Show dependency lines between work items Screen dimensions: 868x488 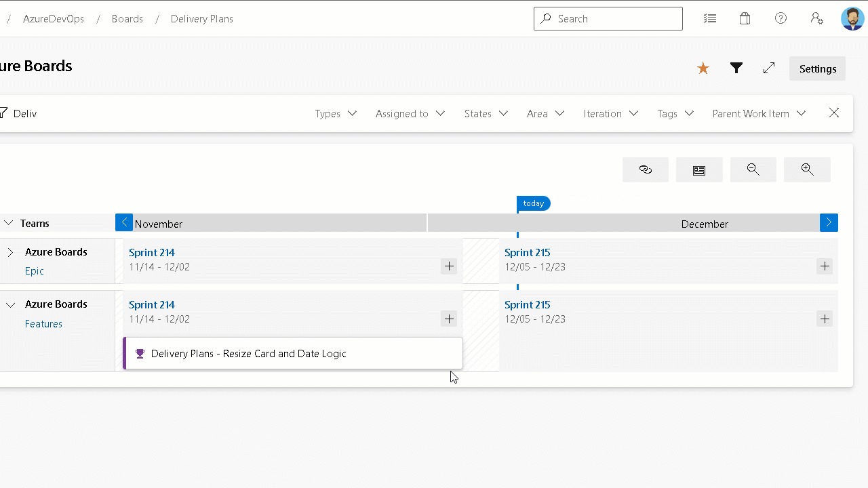click(645, 169)
